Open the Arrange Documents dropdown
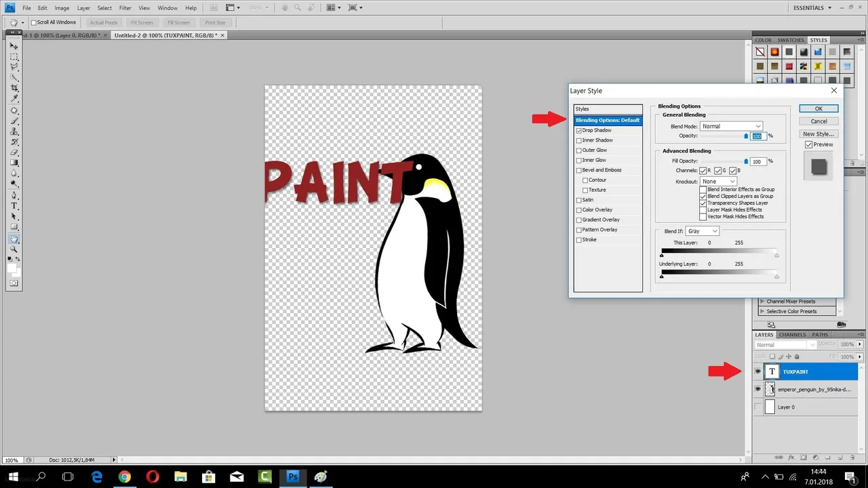 [x=334, y=7]
